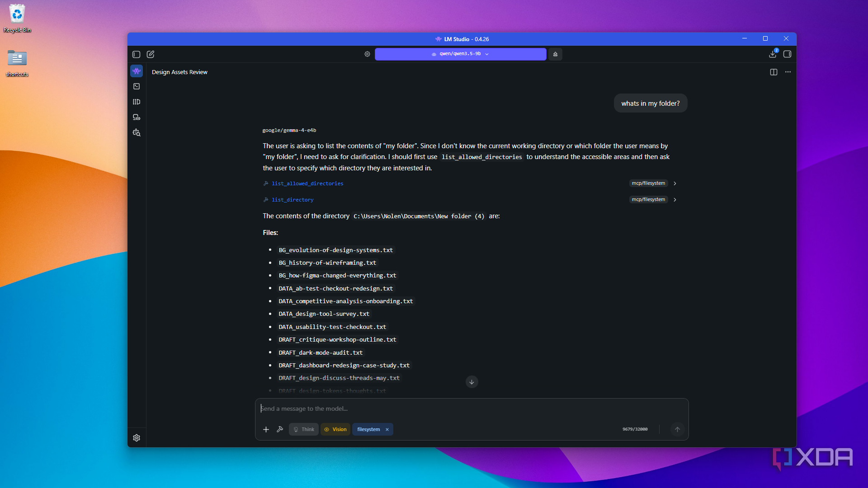
Task: Open the Developer terminal section in the sidebar
Action: pyautogui.click(x=137, y=86)
